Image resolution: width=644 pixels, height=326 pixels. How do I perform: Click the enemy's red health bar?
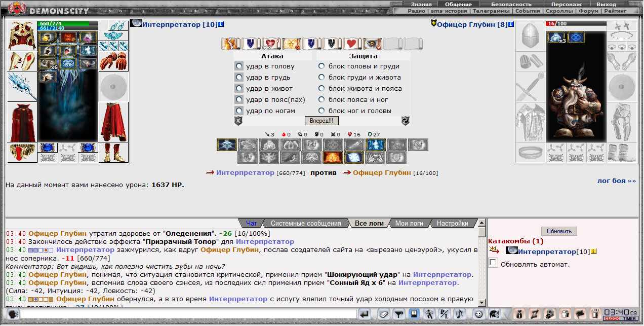pyautogui.click(x=576, y=23)
